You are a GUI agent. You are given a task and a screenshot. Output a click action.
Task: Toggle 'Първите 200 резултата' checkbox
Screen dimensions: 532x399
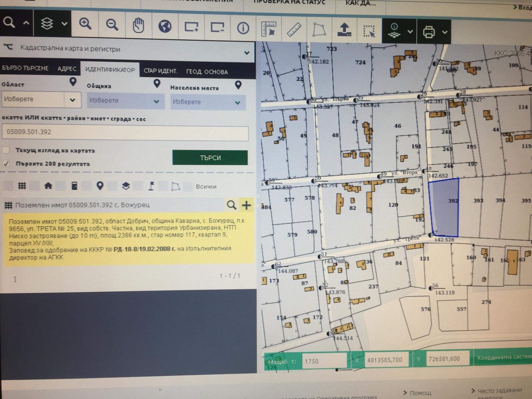(x=6, y=163)
